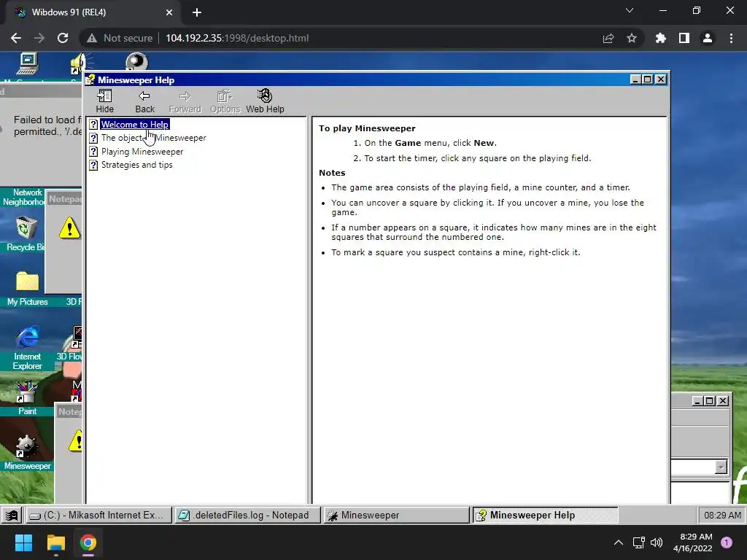The height and width of the screenshot is (560, 747).
Task: Click the help page icon beside Playing Minesweeper
Action: 94,152
